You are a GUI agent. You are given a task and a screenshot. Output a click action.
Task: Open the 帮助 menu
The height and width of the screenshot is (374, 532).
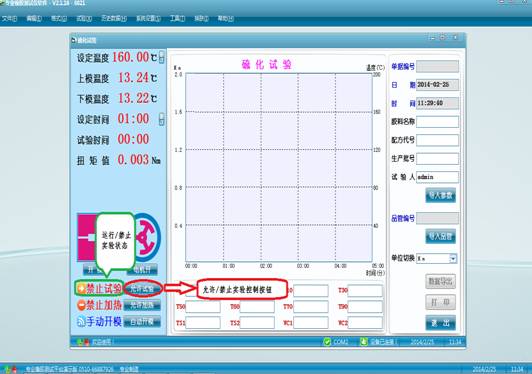pyautogui.click(x=226, y=18)
